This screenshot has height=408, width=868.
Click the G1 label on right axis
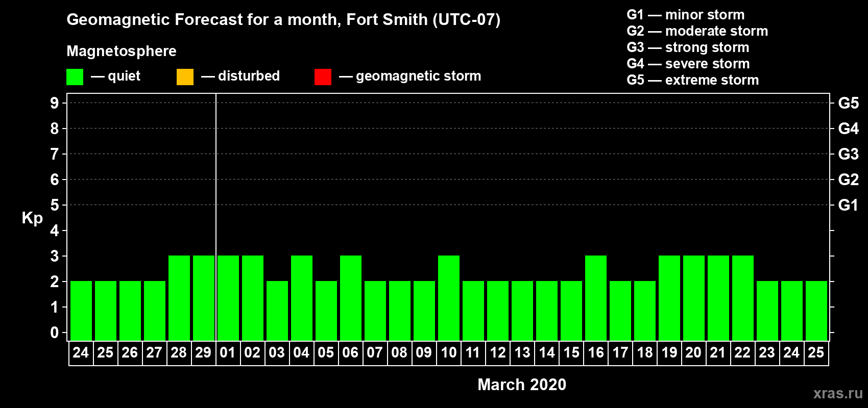[848, 206]
